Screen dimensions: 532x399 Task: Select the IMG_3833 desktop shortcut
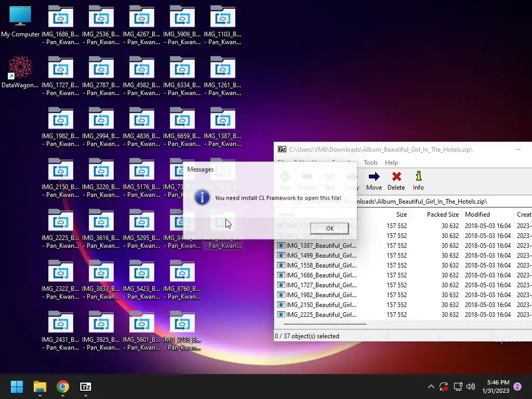(x=101, y=280)
